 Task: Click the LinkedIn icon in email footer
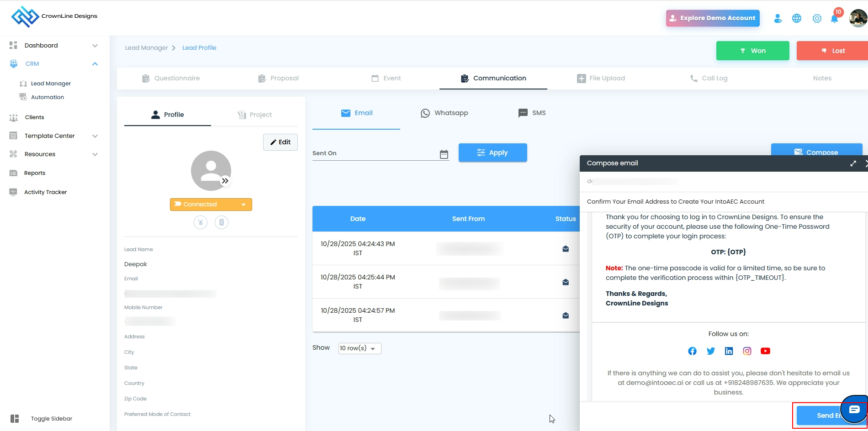[729, 351]
